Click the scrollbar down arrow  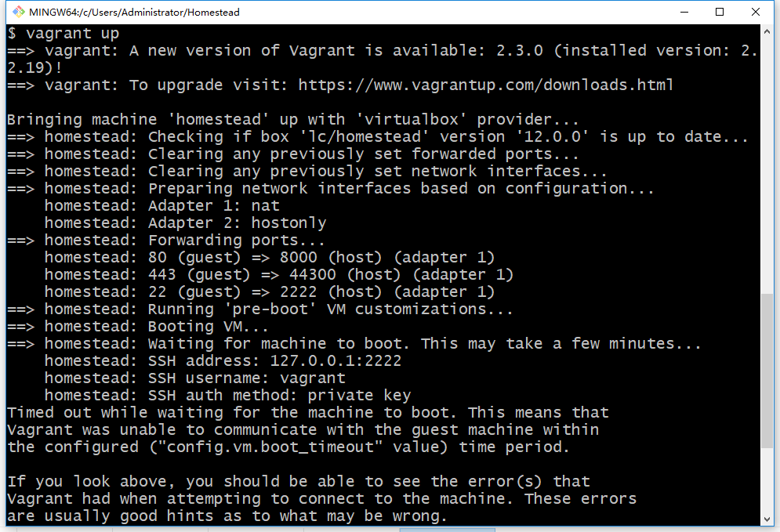(x=767, y=518)
